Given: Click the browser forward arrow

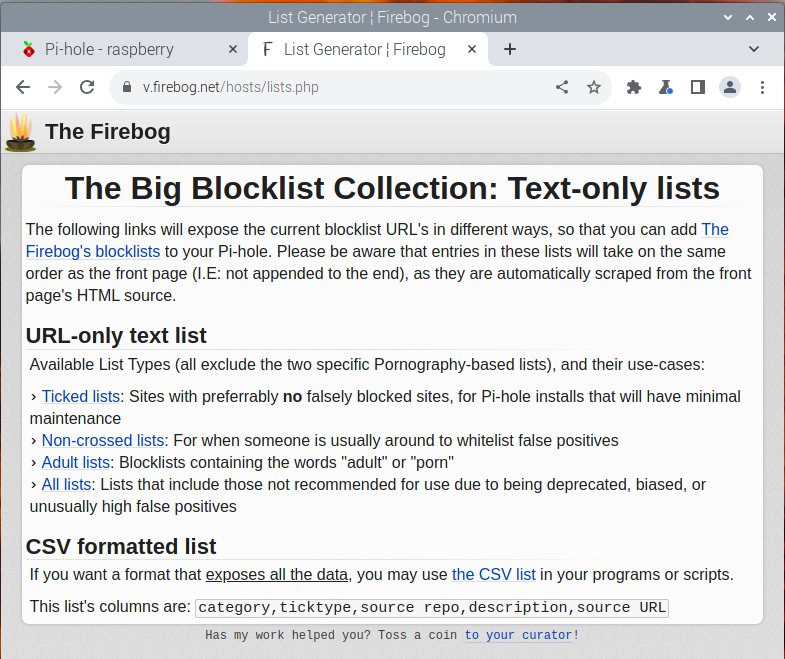Looking at the screenshot, I should [x=55, y=87].
